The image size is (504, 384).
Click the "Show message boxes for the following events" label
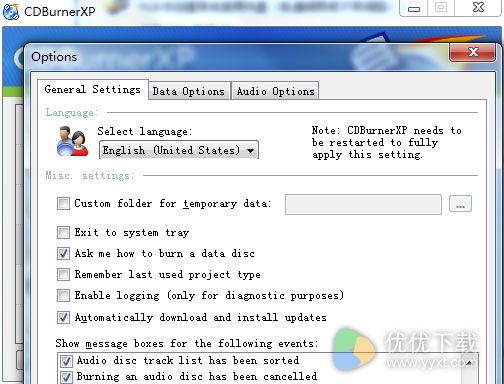click(187, 343)
